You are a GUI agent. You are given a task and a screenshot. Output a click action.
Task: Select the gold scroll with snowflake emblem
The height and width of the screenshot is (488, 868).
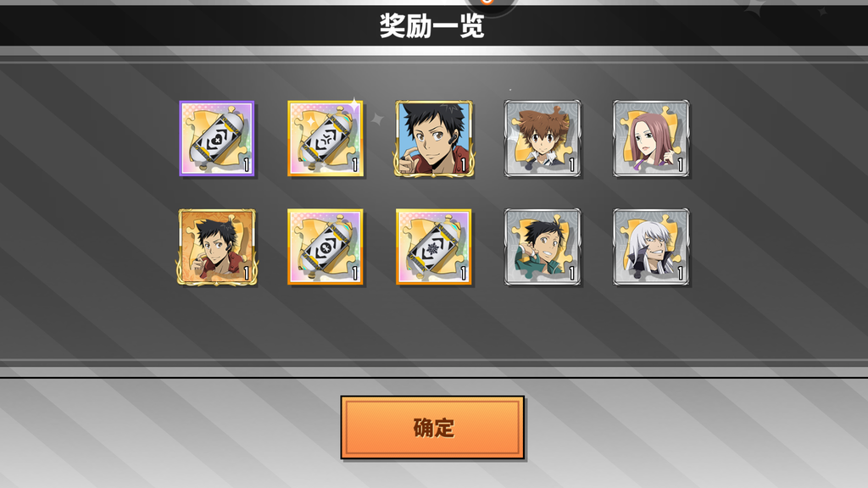coord(434,247)
